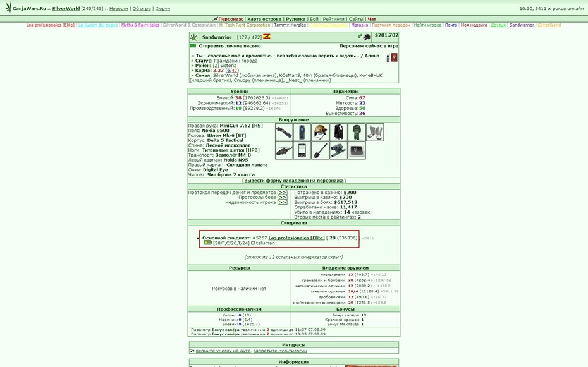Click the Отработано часов 11,417 value

[348, 207]
